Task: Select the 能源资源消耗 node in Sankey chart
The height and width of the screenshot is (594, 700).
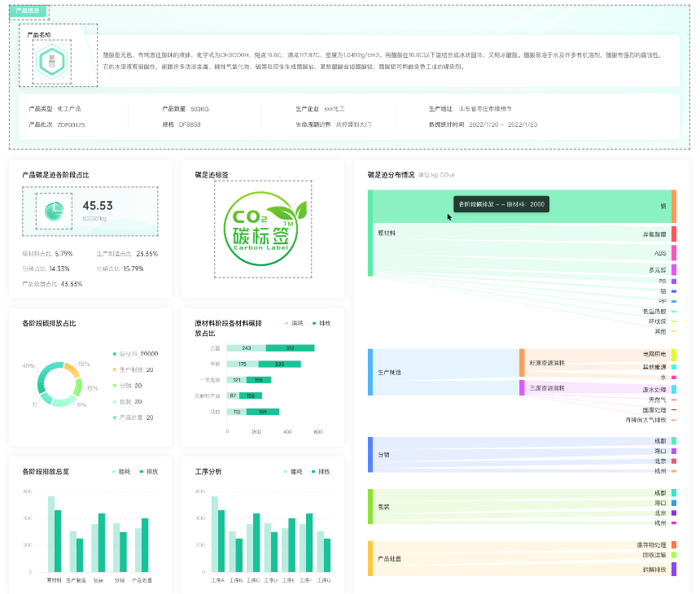Action: (x=522, y=363)
